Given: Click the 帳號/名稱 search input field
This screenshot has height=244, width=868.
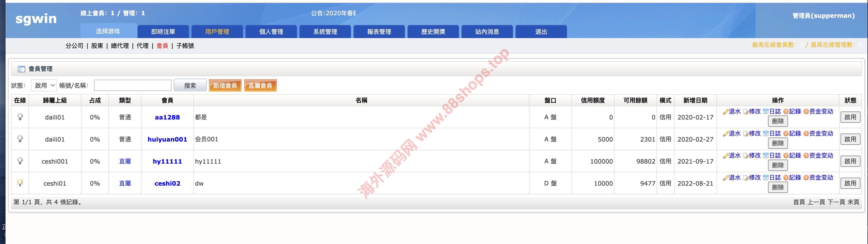Looking at the screenshot, I should coord(132,86).
